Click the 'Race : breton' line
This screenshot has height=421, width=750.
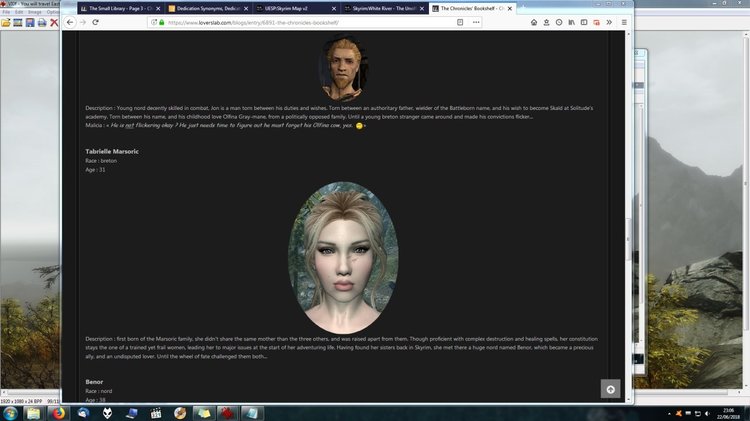[101, 161]
